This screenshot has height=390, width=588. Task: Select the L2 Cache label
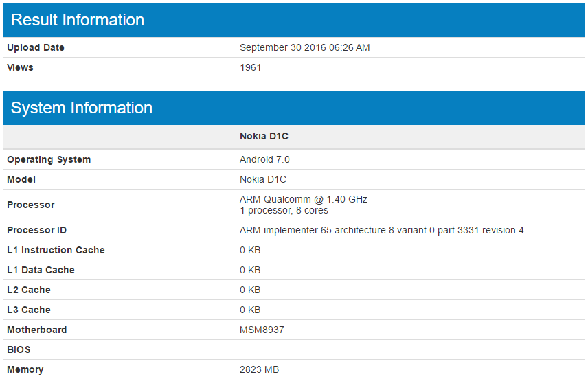click(x=29, y=290)
